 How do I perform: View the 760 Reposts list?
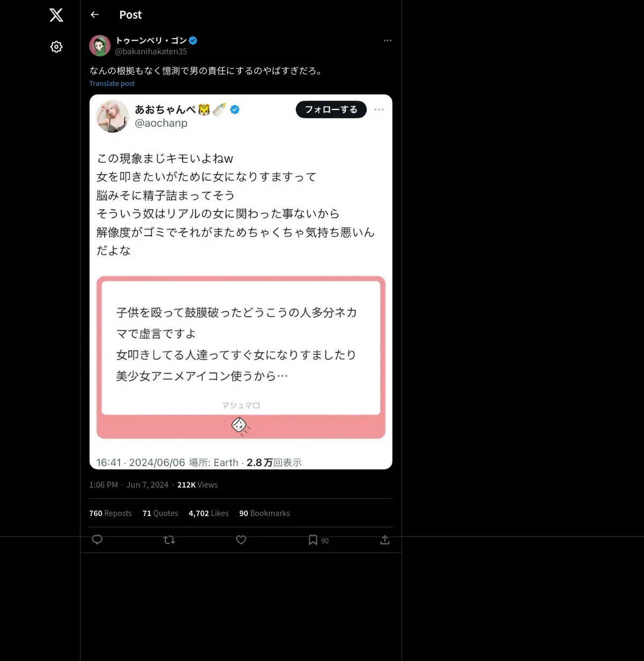coord(110,513)
